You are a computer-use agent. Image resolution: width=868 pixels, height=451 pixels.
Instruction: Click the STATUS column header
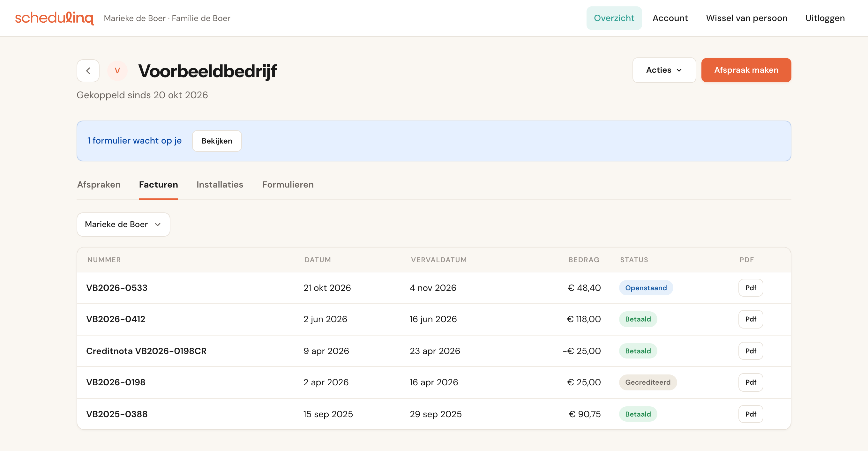634,260
